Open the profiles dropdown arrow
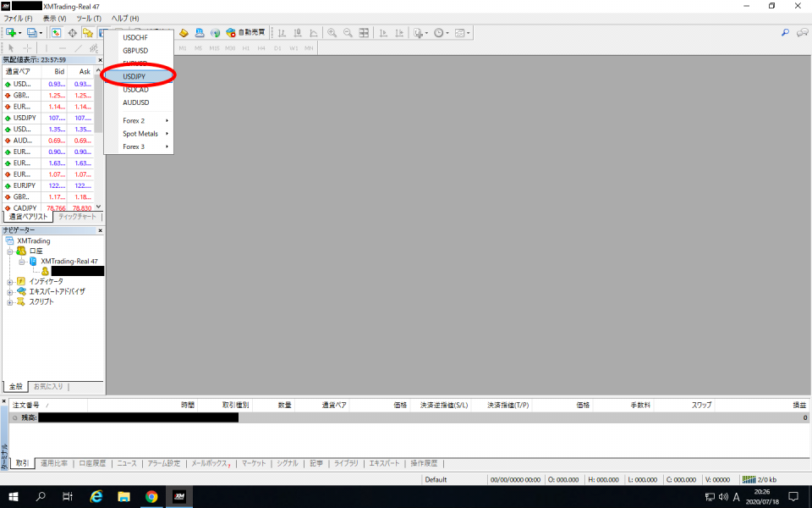This screenshot has width=812, height=508. [x=41, y=33]
